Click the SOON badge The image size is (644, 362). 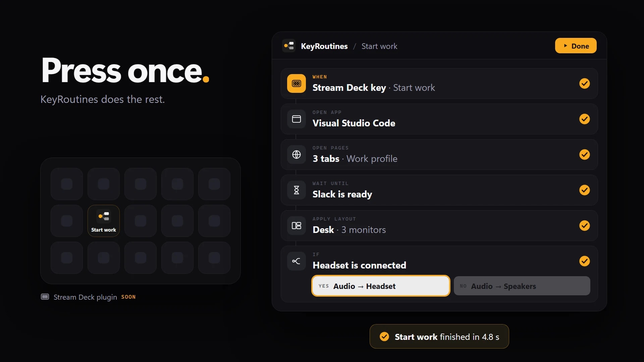(128, 297)
